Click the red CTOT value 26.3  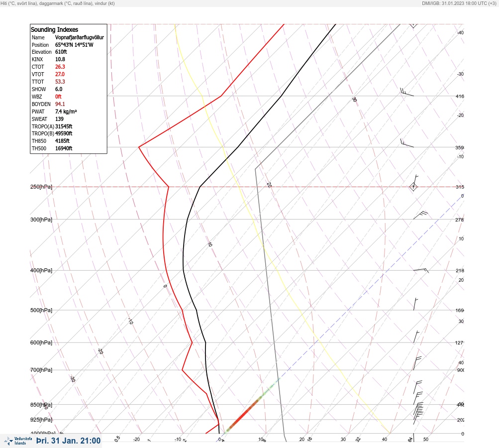[x=60, y=67]
